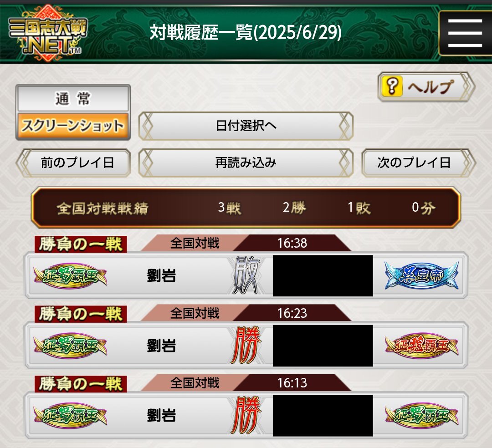The width and height of the screenshot is (492, 448).
Task: Go to 前のプレイ日
Action: point(73,163)
